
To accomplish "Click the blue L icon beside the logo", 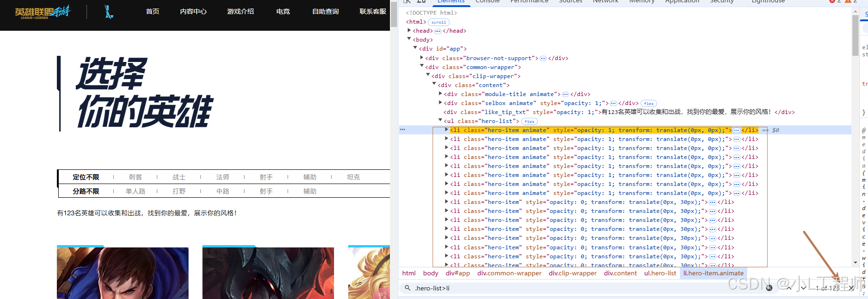I will 108,12.
